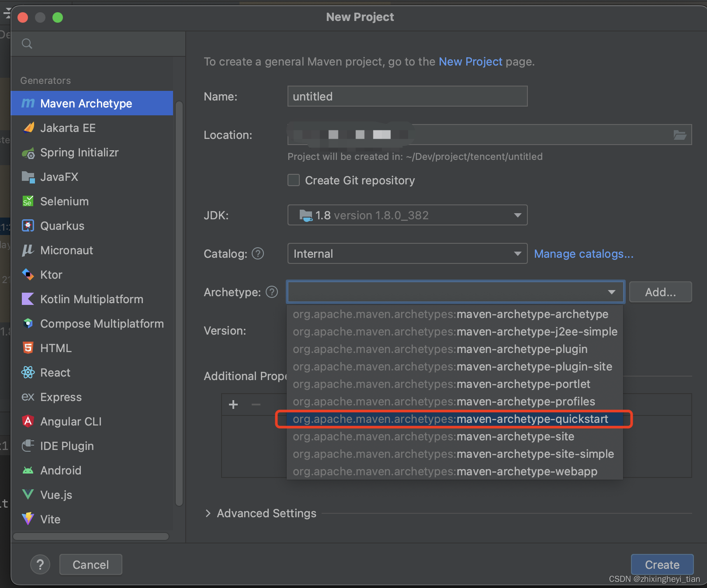Expand the Advanced Settings section
This screenshot has width=707, height=588.
[208, 513]
